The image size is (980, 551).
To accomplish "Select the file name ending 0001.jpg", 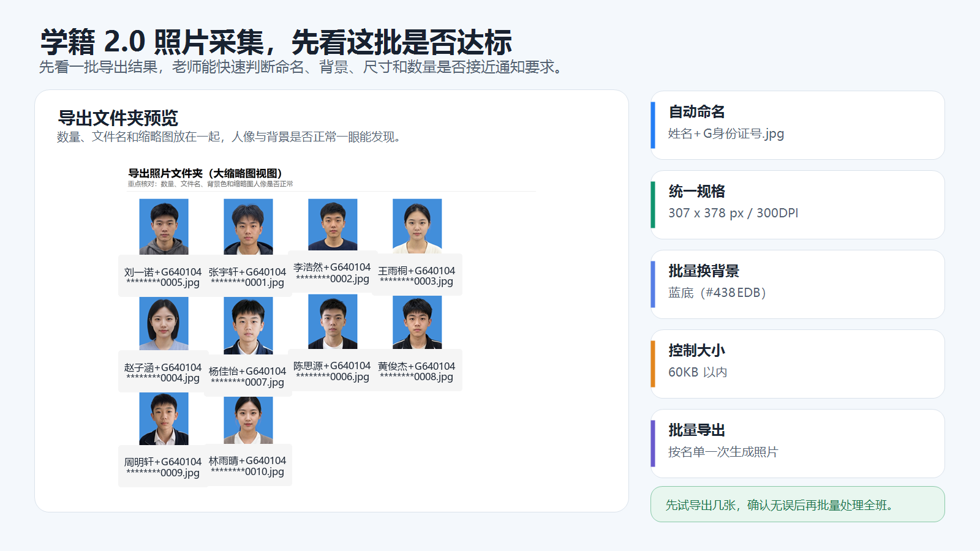I will pyautogui.click(x=247, y=277).
